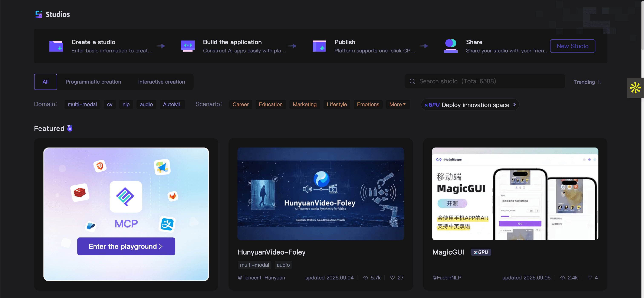
Task: Click the Brave lion icon in MCP banner
Action: (100, 166)
